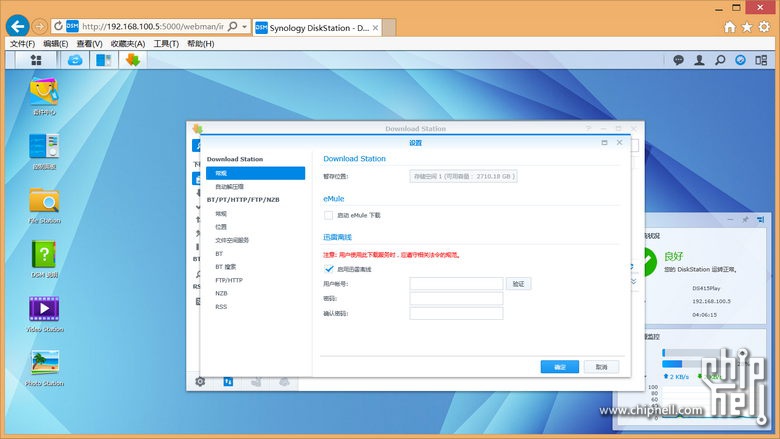Click the browser forward arrow

coord(40,26)
